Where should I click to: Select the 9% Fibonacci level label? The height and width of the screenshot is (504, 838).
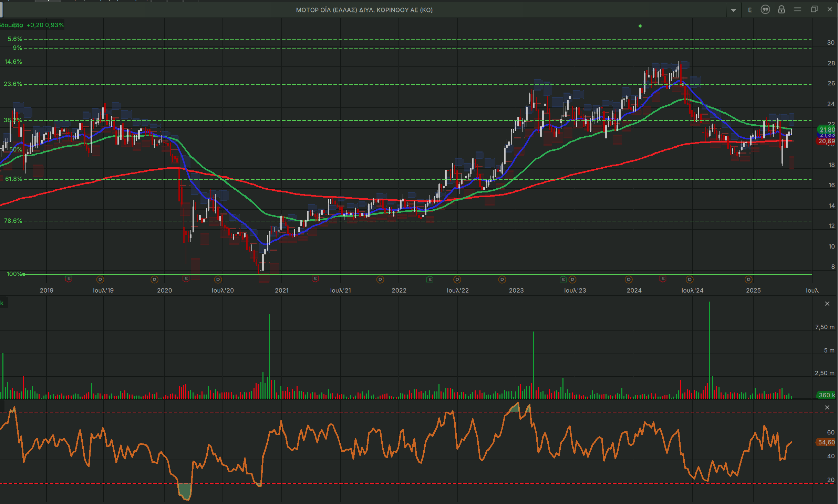tap(18, 48)
